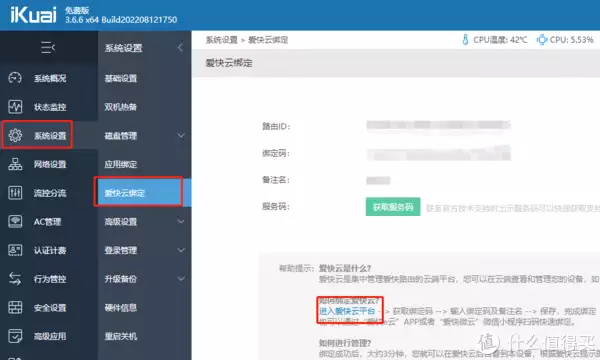Click the 网络设置 network topology icon
The width and height of the screenshot is (600, 360).
(15, 164)
